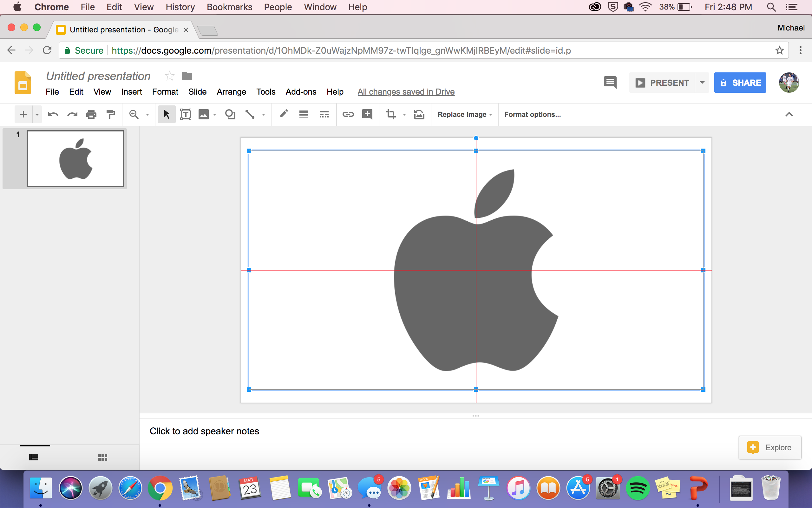The image size is (812, 508).
Task: Open the Slides File menu
Action: pos(52,92)
